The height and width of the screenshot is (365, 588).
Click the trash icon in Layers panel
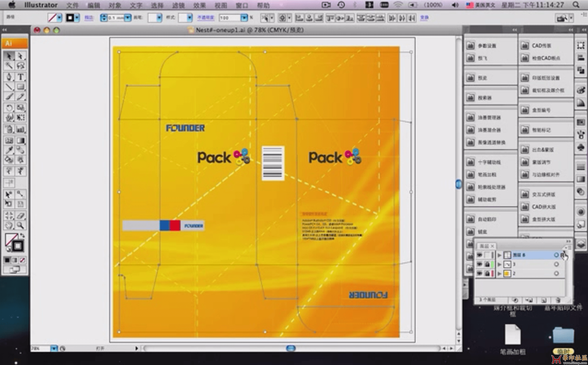558,300
